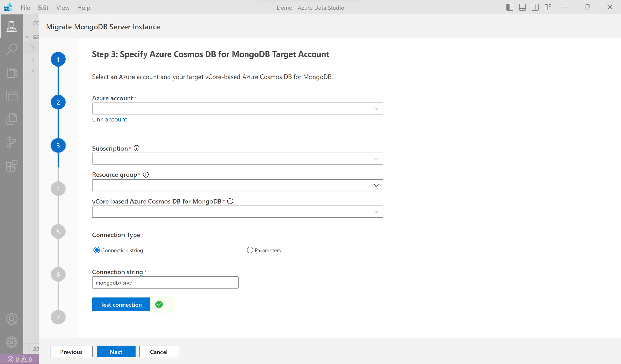Select the Parameters radio button
621x364 pixels.
250,250
